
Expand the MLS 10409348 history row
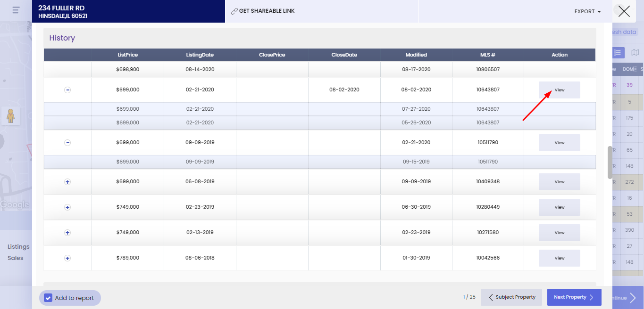click(67, 182)
